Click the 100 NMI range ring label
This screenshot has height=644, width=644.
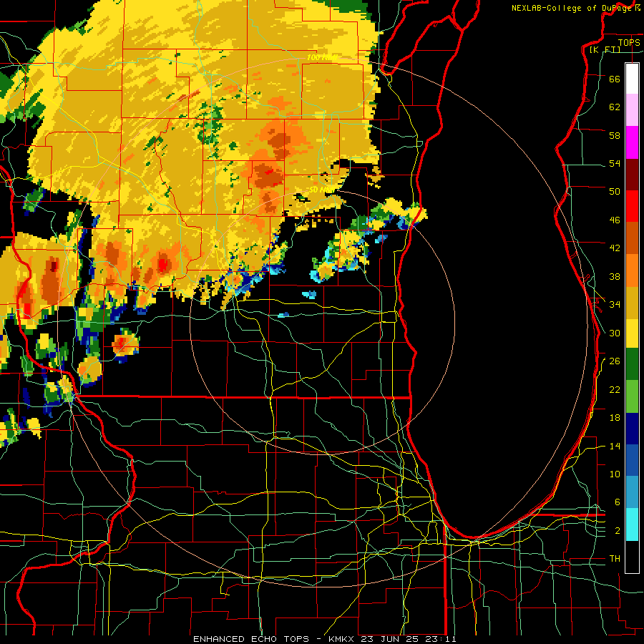click(322, 57)
